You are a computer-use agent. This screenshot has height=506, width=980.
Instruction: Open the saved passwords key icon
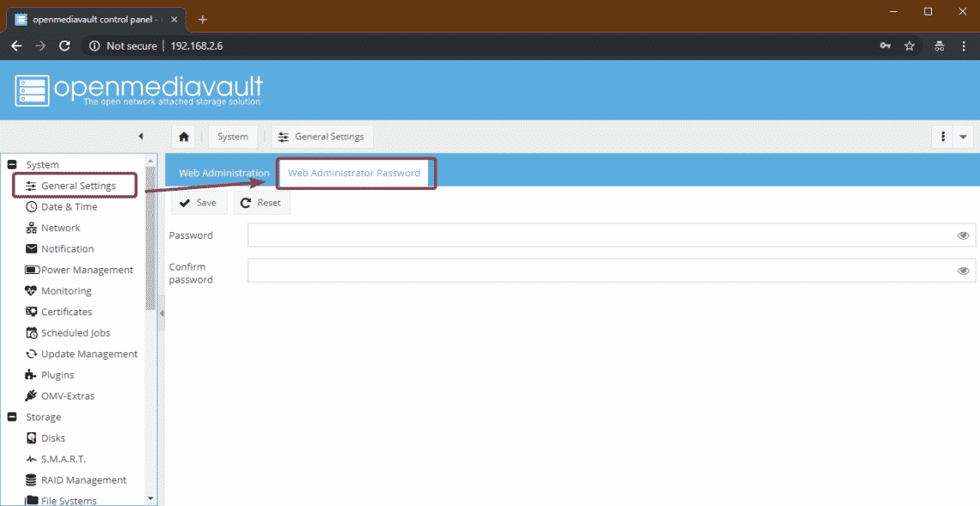pos(885,46)
